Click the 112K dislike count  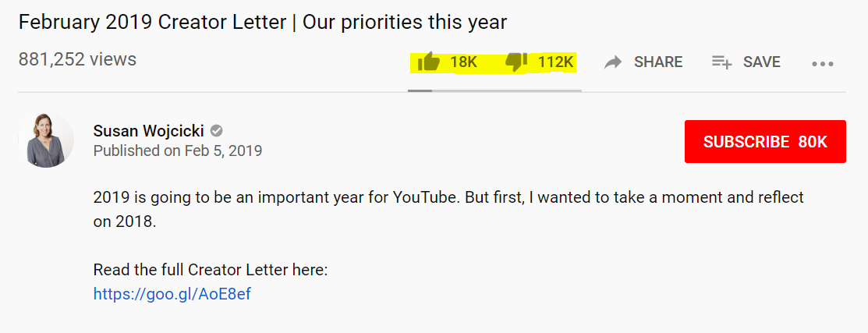[555, 62]
